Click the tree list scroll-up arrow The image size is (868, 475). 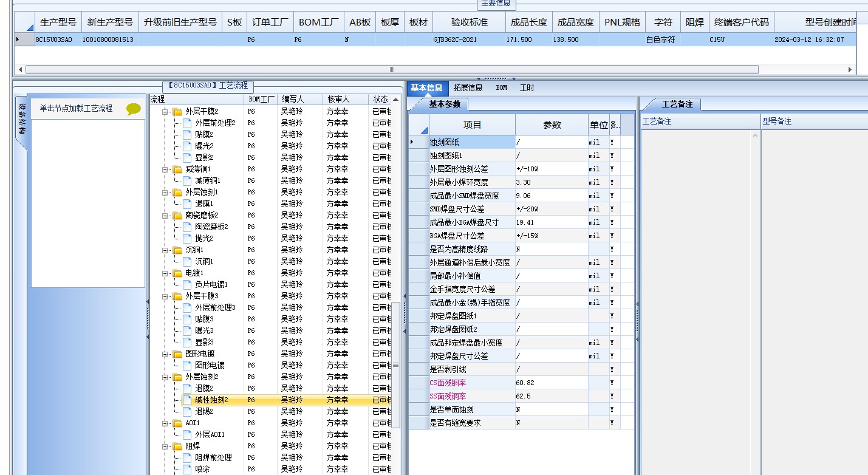tap(396, 99)
